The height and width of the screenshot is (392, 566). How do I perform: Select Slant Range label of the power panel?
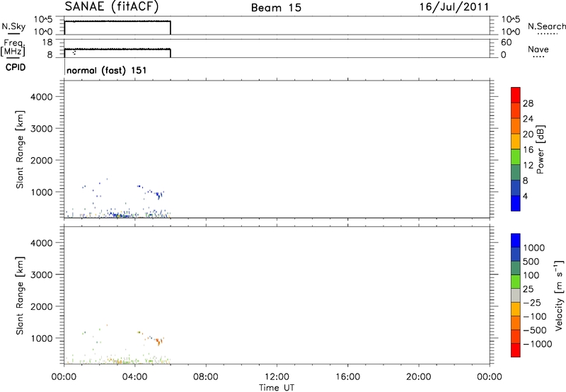[x=20, y=149]
